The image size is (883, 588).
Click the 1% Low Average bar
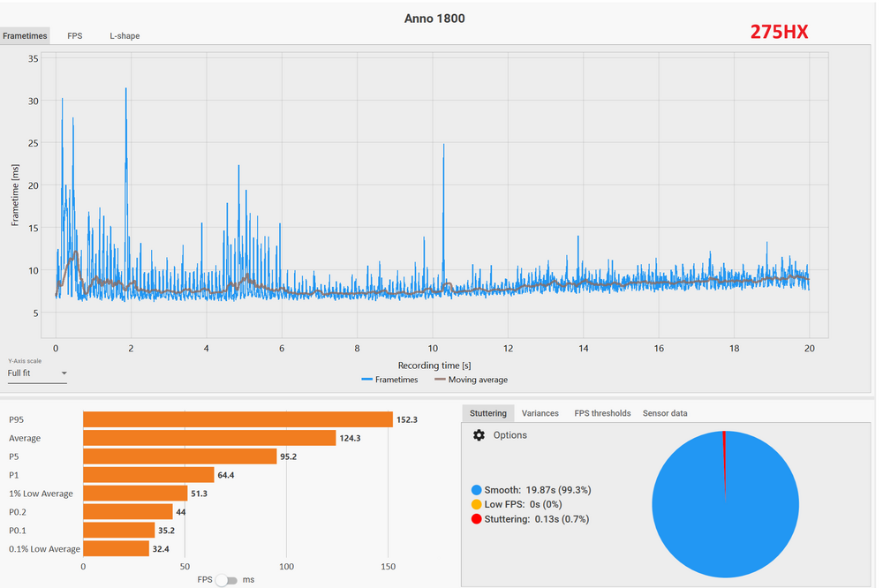(x=135, y=494)
